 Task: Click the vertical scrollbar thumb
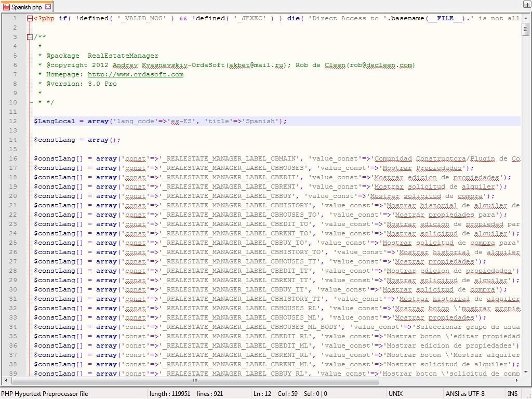pos(525,29)
